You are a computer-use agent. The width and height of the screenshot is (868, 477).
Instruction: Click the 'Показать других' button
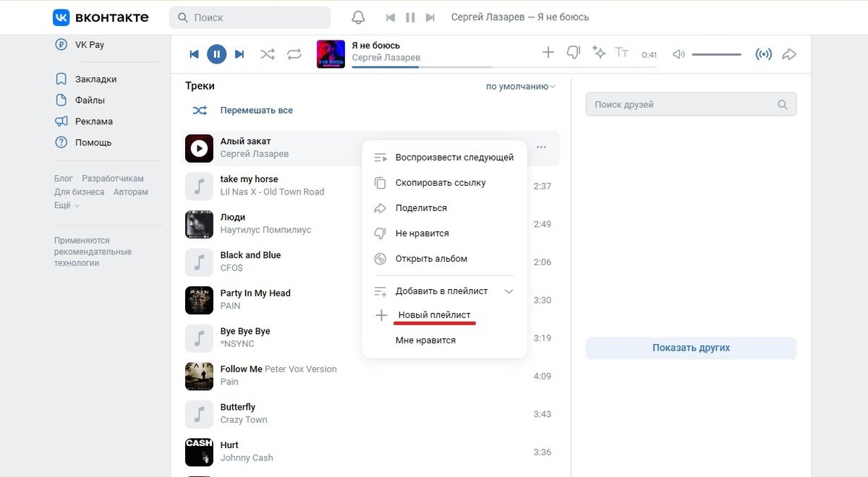[x=691, y=348]
